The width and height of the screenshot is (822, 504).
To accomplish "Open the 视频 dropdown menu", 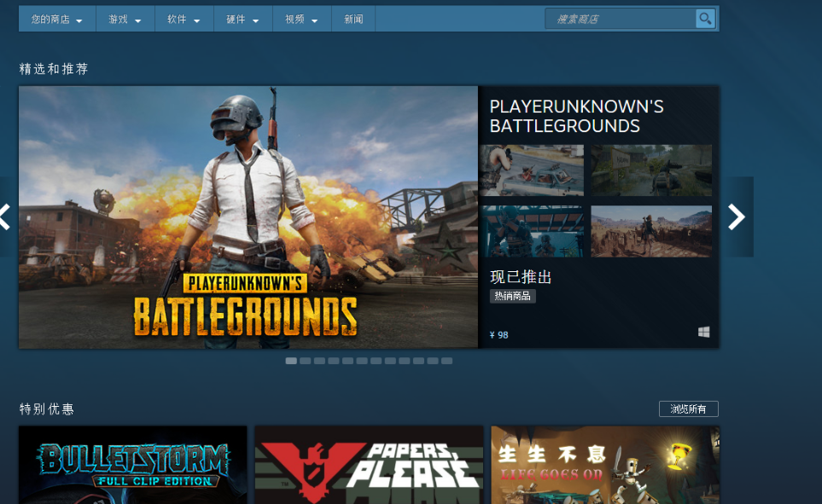I will (301, 20).
